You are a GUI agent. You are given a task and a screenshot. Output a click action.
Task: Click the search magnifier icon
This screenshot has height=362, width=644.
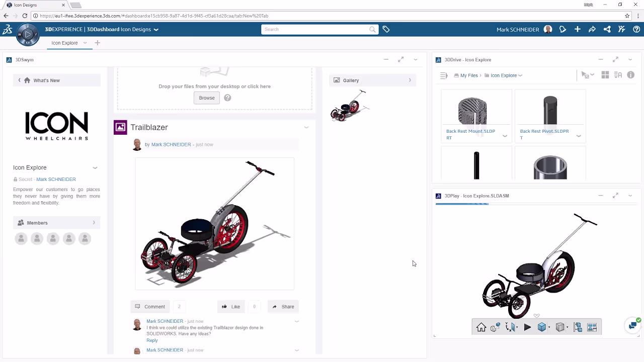[372, 29]
